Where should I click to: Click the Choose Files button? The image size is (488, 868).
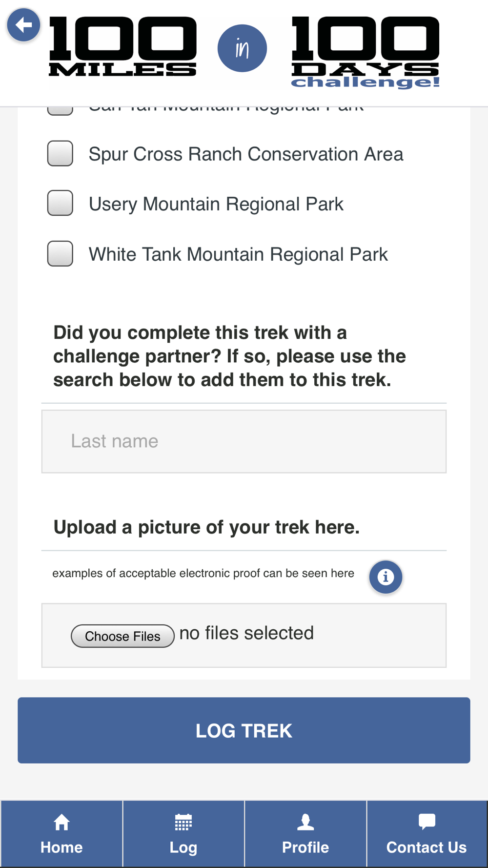[122, 636]
